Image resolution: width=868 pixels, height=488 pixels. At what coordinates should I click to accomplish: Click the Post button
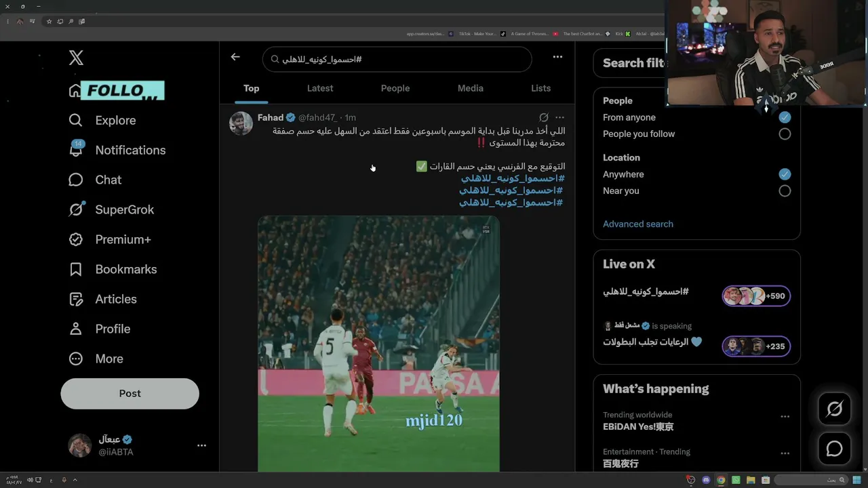tap(130, 393)
